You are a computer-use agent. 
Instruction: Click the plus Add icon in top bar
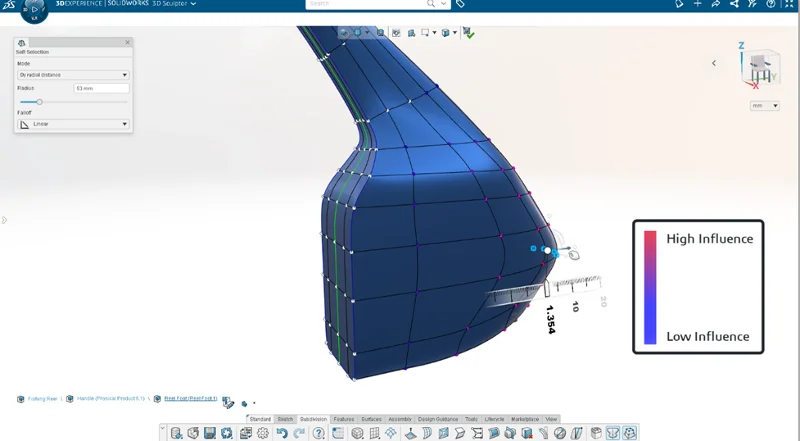[x=697, y=5]
